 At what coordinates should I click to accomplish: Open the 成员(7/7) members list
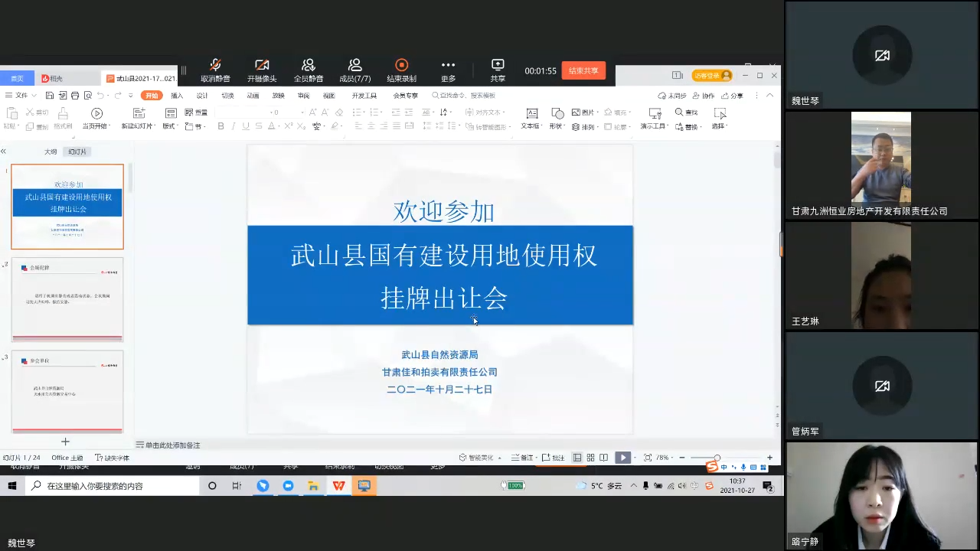(355, 66)
